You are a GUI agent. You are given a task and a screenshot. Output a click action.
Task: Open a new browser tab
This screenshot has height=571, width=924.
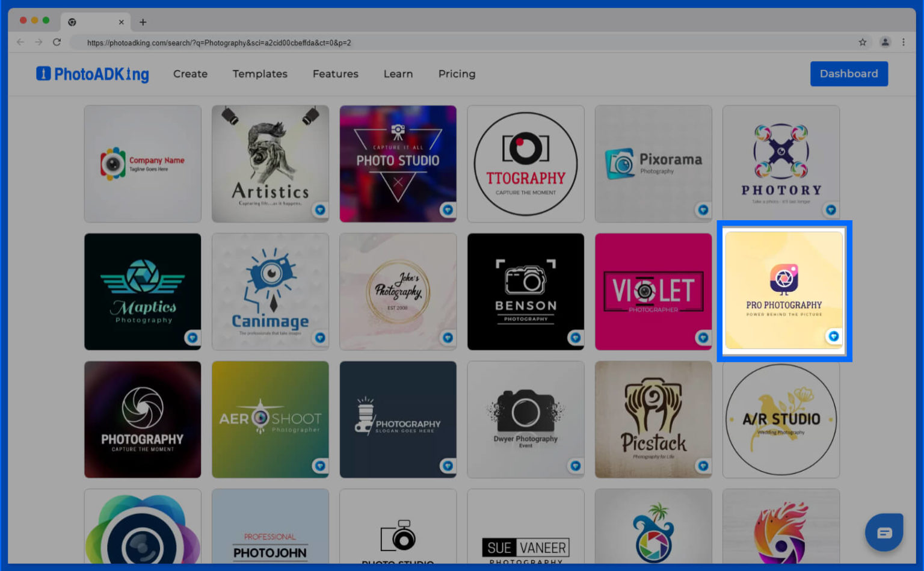click(143, 22)
